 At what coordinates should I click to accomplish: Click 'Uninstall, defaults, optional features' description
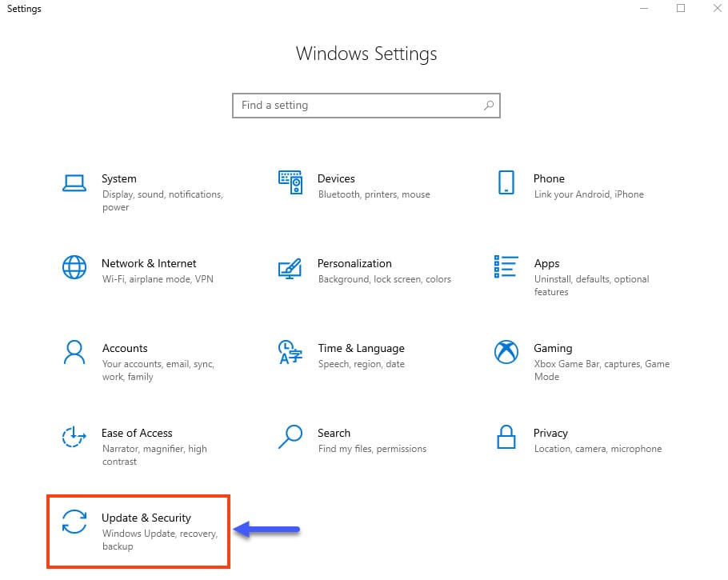[592, 286]
